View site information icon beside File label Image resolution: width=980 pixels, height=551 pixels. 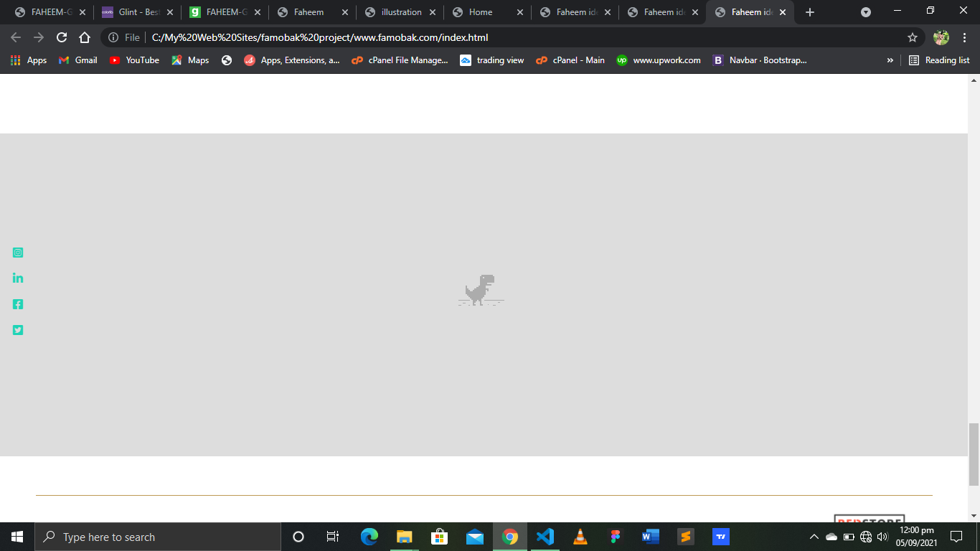113,37
